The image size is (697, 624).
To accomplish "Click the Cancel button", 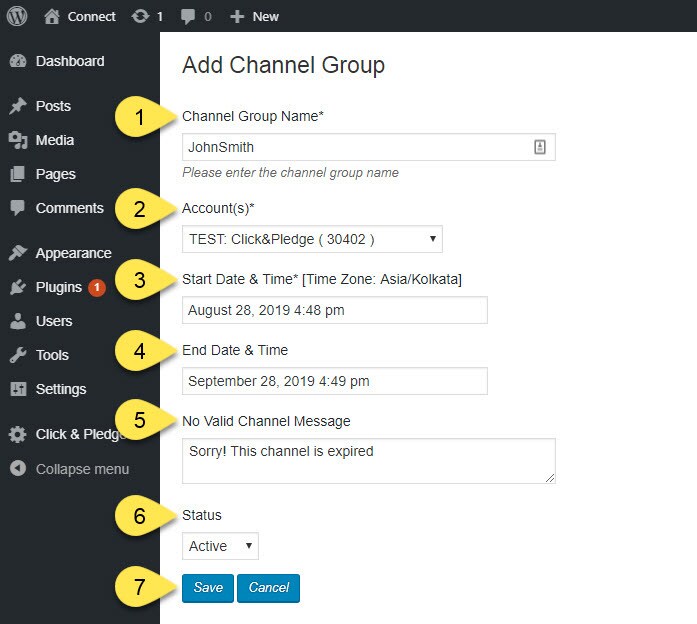I will pos(268,588).
